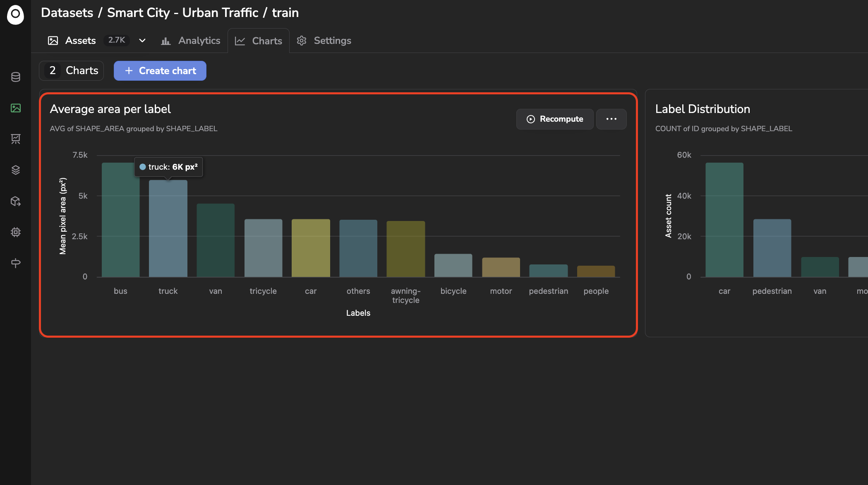Click the van bar in area chart
The image size is (868, 485).
click(216, 240)
